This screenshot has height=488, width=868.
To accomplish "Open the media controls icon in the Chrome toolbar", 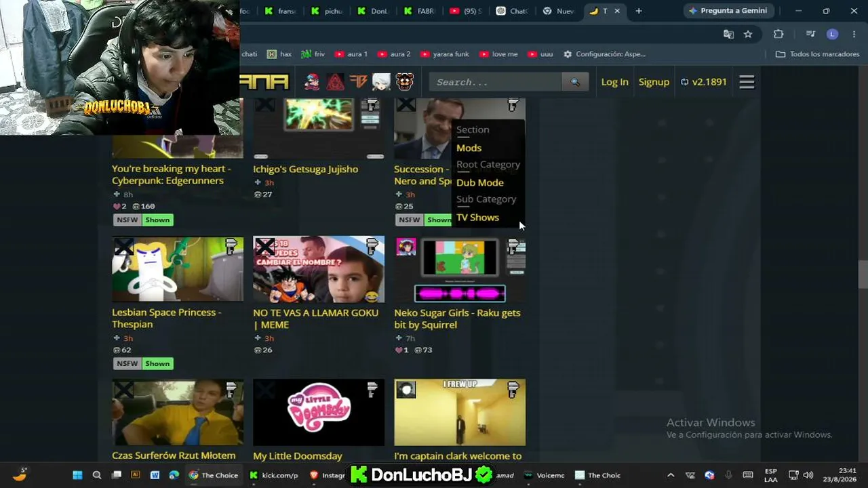I will pyautogui.click(x=810, y=34).
